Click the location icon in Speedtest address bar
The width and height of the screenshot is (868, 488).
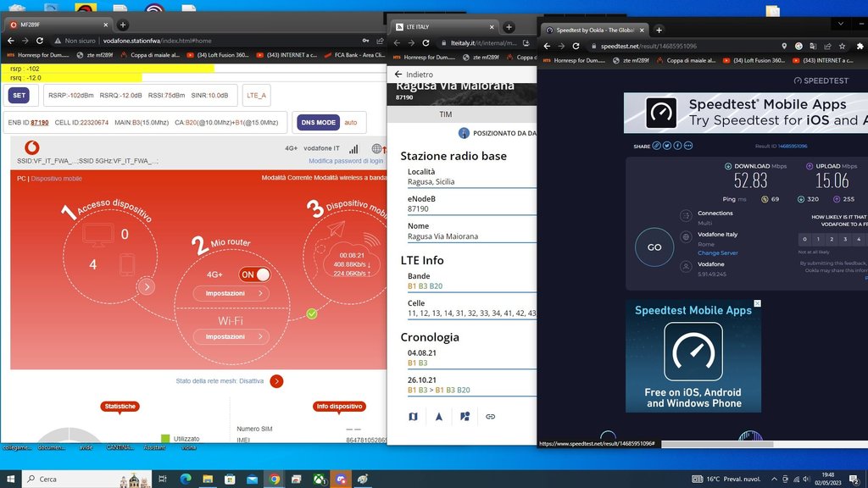[x=784, y=46]
